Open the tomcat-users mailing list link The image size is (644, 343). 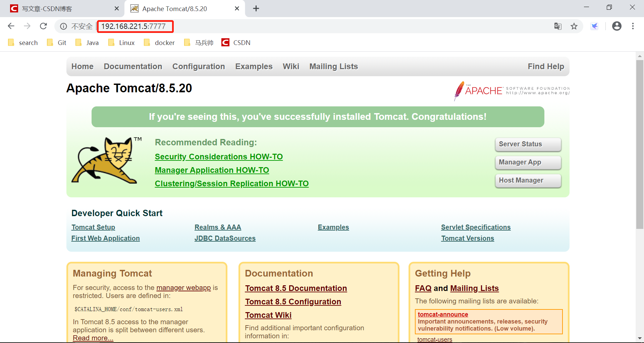coord(435,340)
